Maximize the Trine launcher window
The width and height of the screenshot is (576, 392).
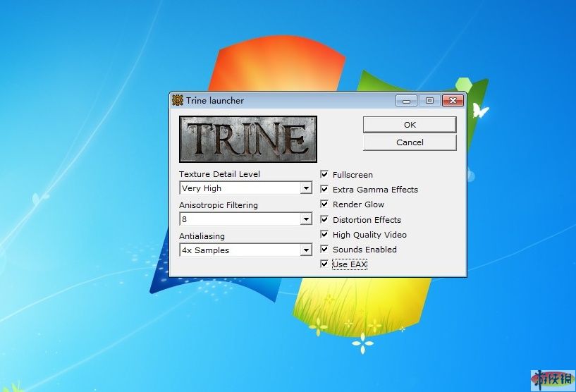[429, 100]
